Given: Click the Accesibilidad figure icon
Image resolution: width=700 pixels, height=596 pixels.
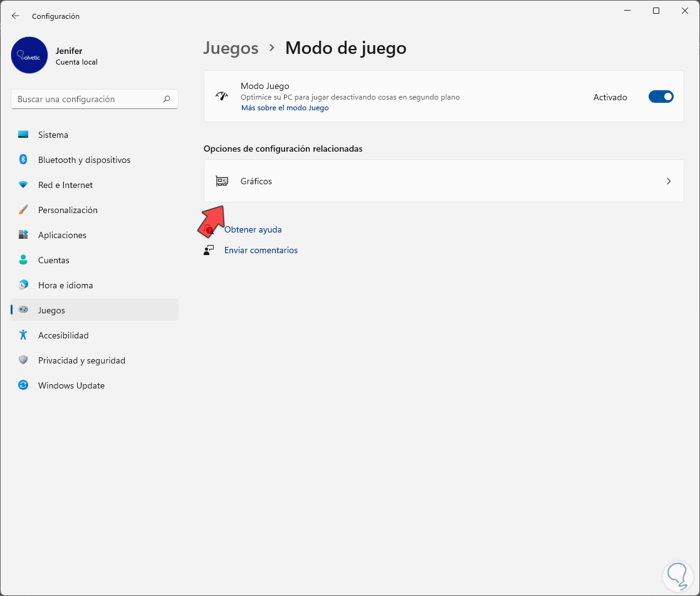Looking at the screenshot, I should pos(23,335).
